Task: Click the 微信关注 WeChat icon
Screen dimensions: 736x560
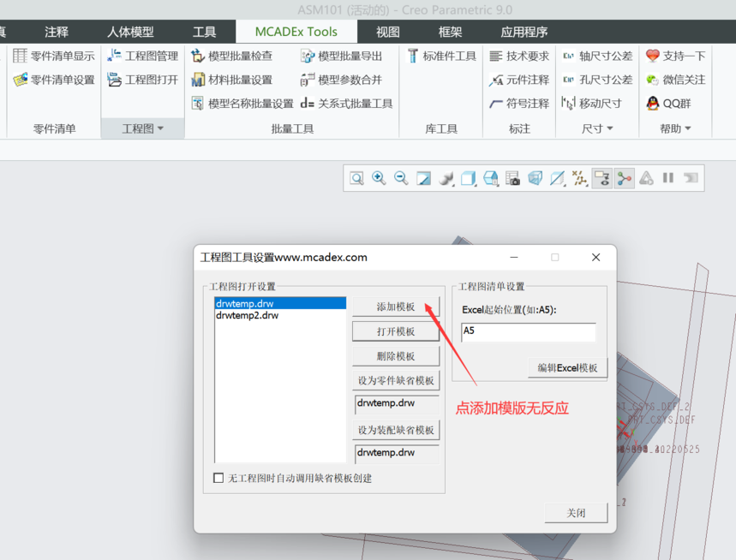Action: tap(652, 80)
